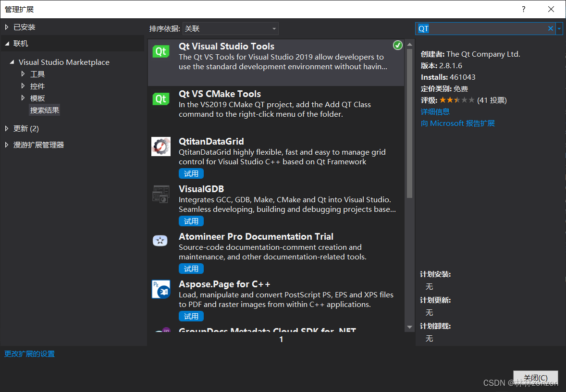
Task: Clear the QT search text
Action: tap(551, 28)
